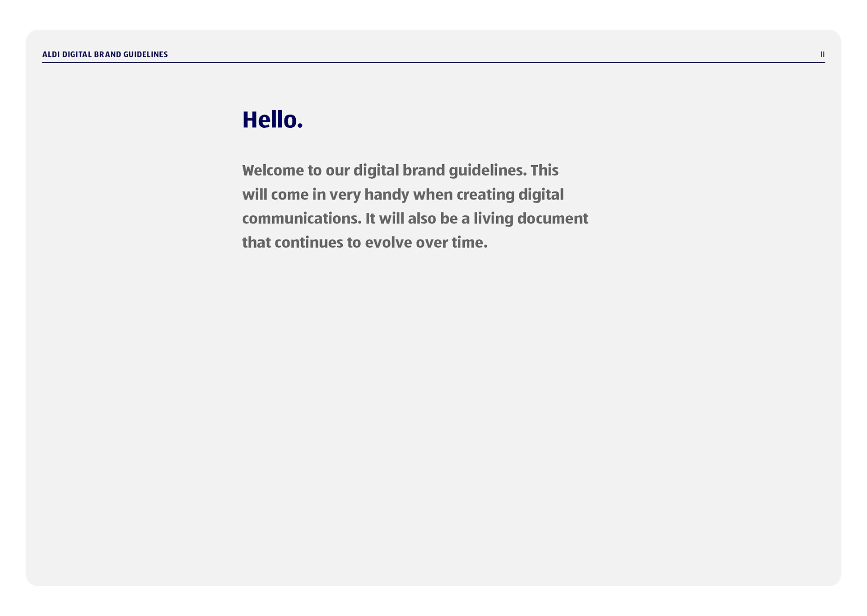Click the horizontal header divider line
The height and width of the screenshot is (616, 867).
click(x=433, y=62)
